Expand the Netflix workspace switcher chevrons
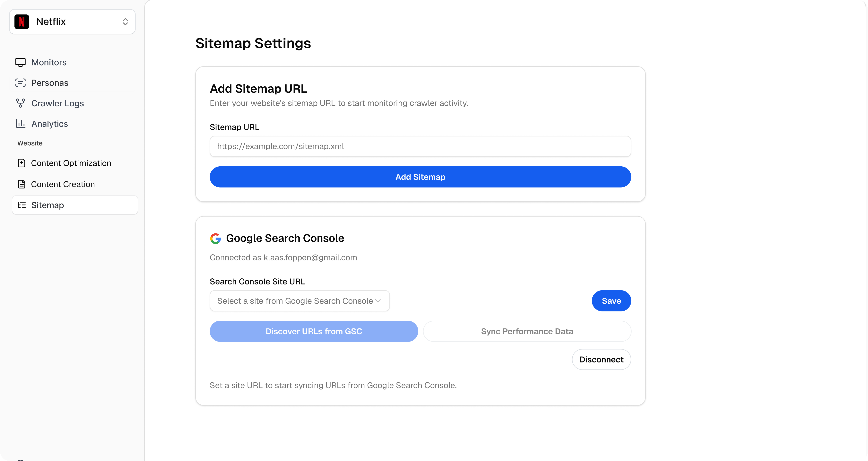The height and width of the screenshot is (461, 868). [125, 22]
